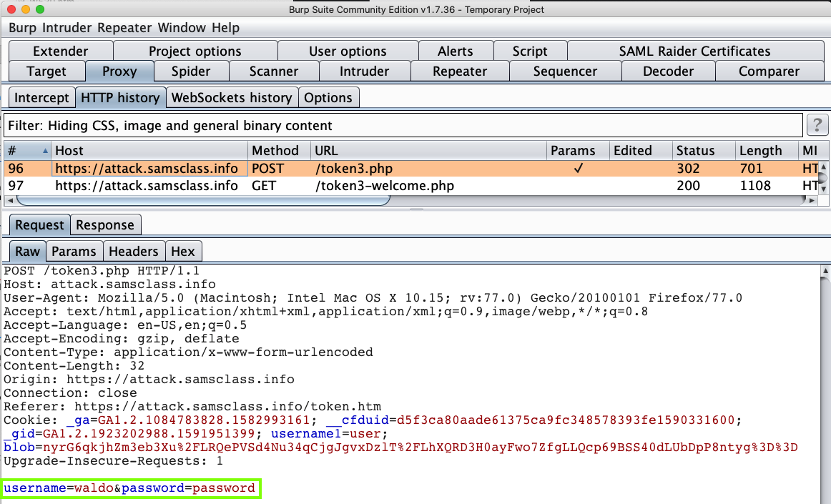This screenshot has height=504, width=831.
Task: Switch to the Params view tab
Action: (x=74, y=251)
